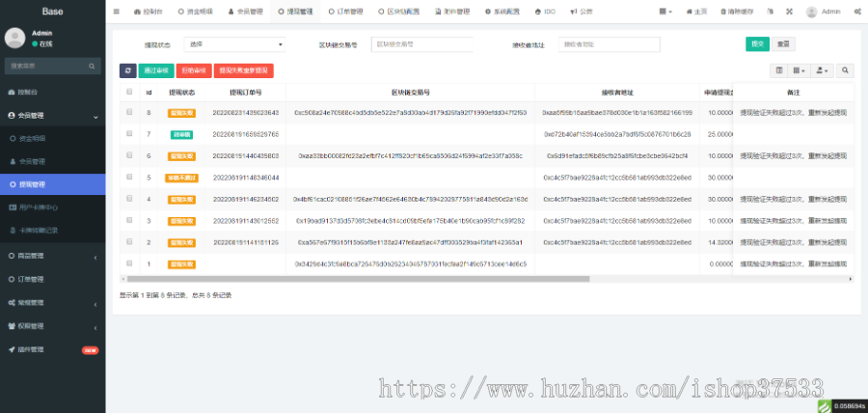Click the green 待审核 status badge in row 7
The height and width of the screenshot is (413, 868).
[181, 134]
